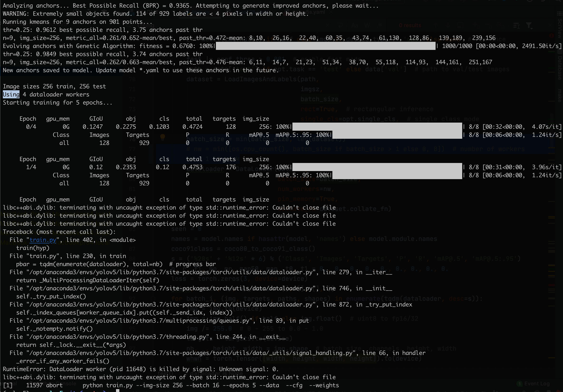This screenshot has width=563, height=392.
Task: Click the grid layout icon in top right corner
Action: point(559,14)
